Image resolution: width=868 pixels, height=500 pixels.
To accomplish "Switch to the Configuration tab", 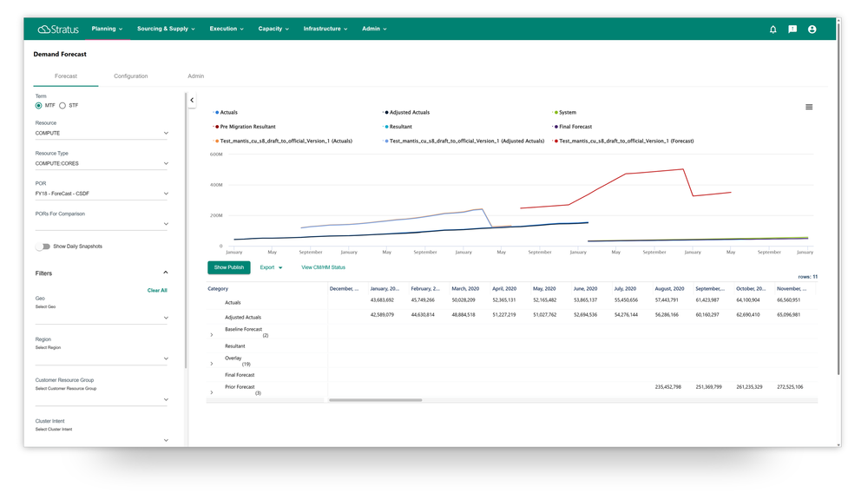I will click(131, 76).
